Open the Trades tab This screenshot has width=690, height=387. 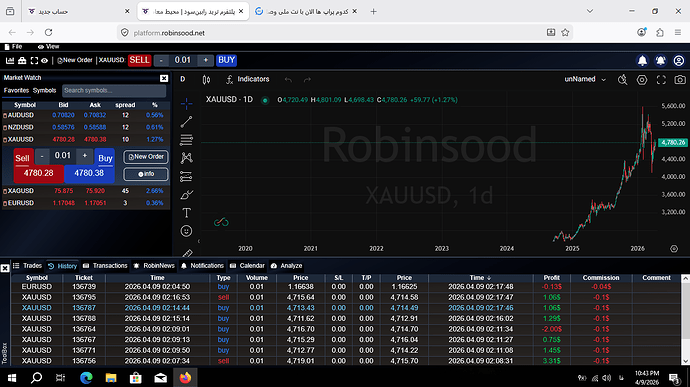click(27, 266)
